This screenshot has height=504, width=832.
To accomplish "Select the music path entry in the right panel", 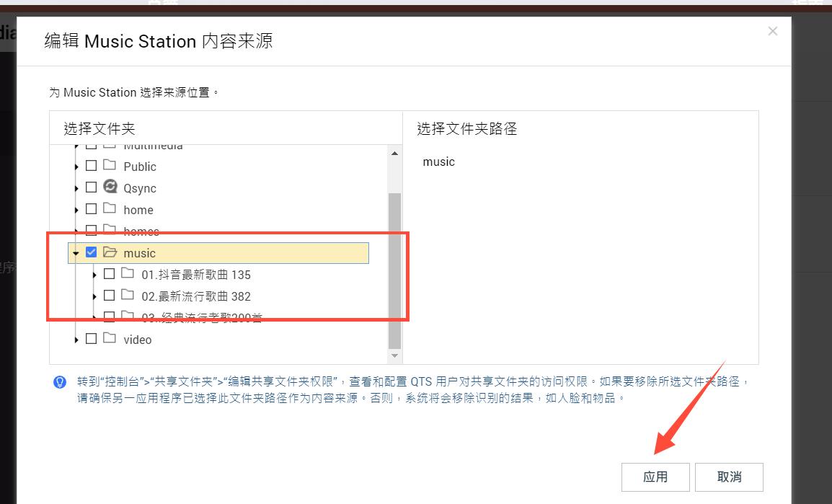I will click(438, 162).
